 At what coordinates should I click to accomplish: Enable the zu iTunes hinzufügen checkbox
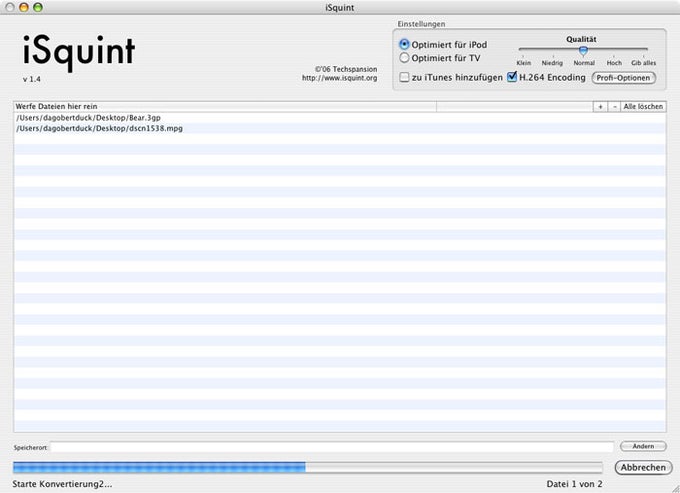404,77
